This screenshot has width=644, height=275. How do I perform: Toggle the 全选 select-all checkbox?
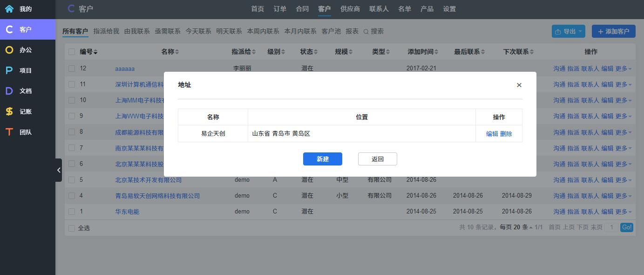tap(72, 228)
